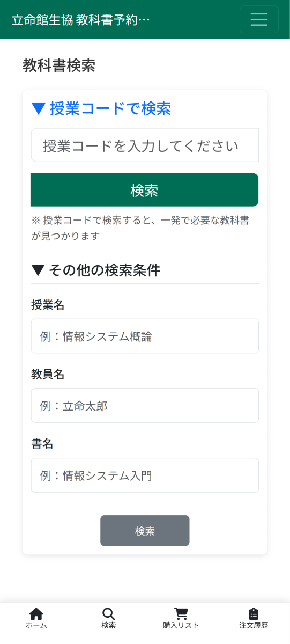This screenshot has width=290, height=644.
Task: Open the shopping cart icon
Action: click(x=181, y=614)
